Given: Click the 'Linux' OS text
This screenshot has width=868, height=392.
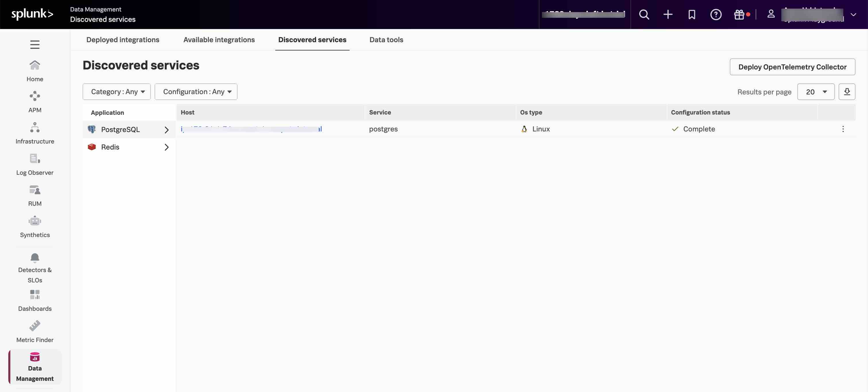Looking at the screenshot, I should pos(541,129).
